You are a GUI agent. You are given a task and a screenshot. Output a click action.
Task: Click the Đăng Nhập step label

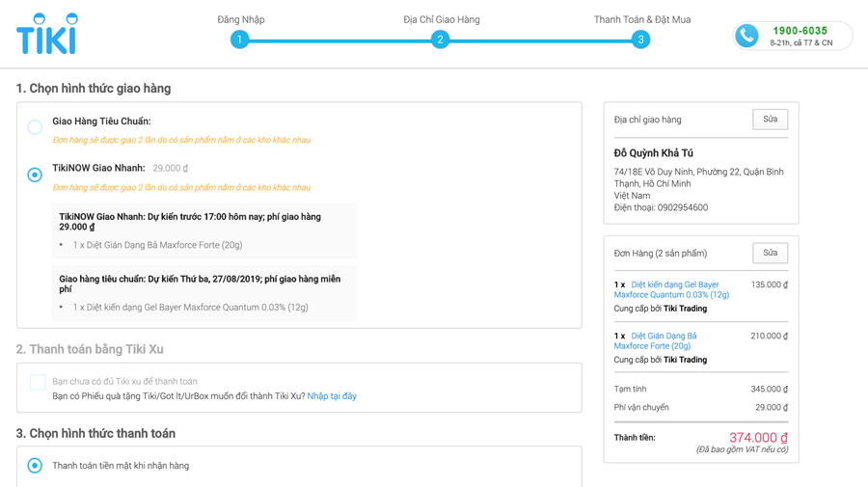click(x=240, y=19)
